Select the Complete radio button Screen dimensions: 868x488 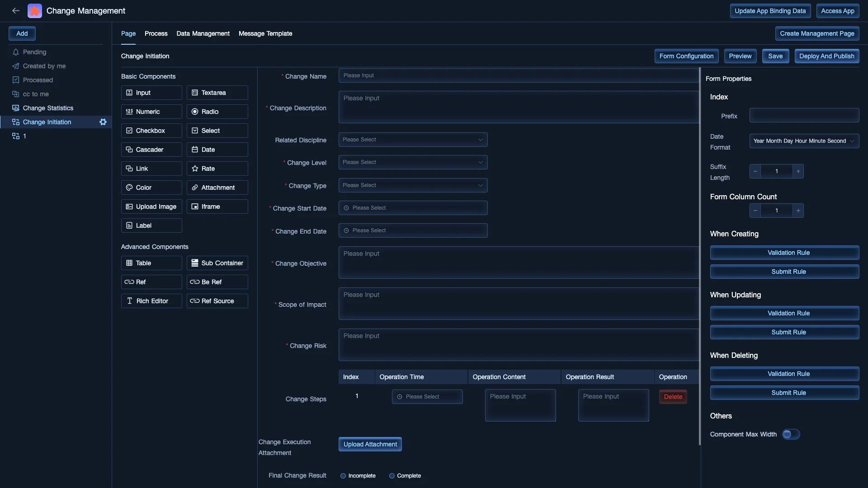coord(392,475)
